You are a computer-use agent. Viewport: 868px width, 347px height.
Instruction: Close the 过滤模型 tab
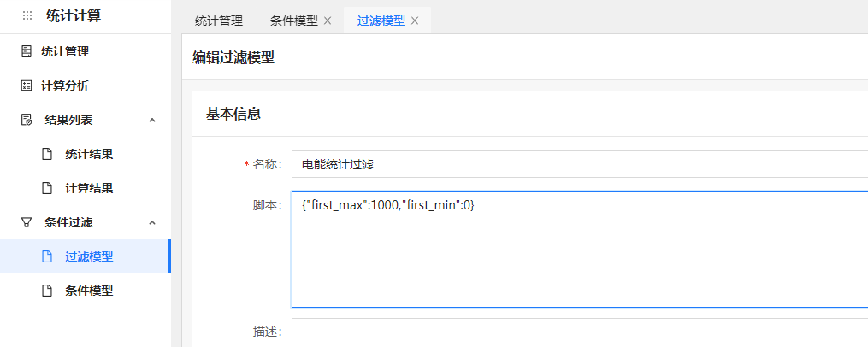coord(415,21)
